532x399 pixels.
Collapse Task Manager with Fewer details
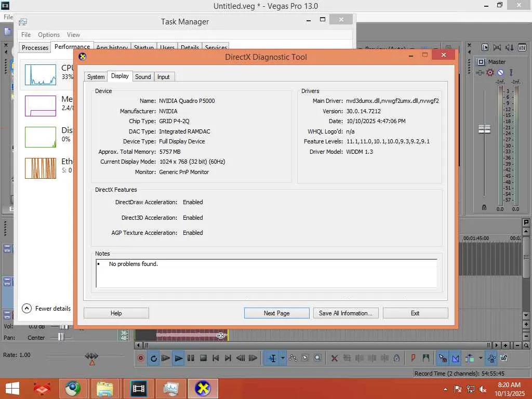[46, 309]
